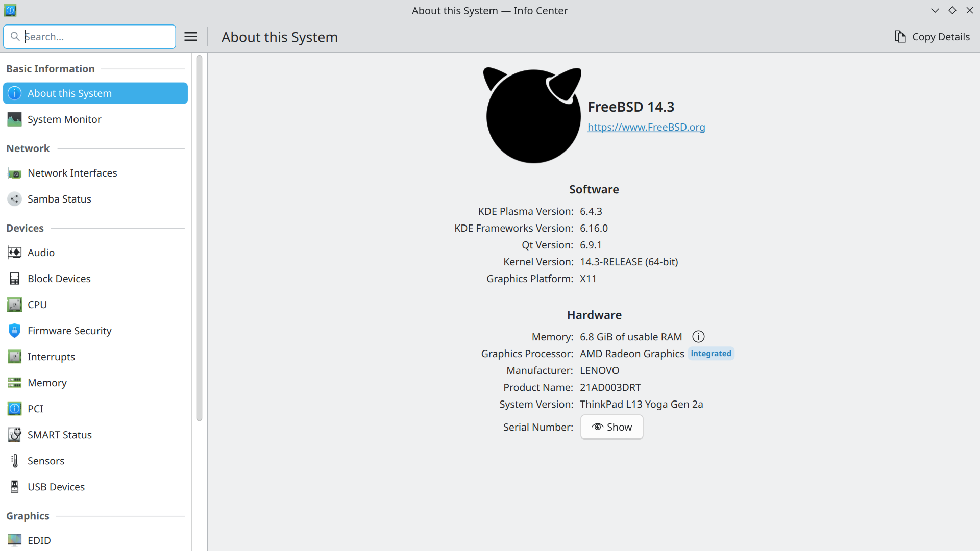Click the memory info icon
The image size is (980, 551).
coord(698,337)
